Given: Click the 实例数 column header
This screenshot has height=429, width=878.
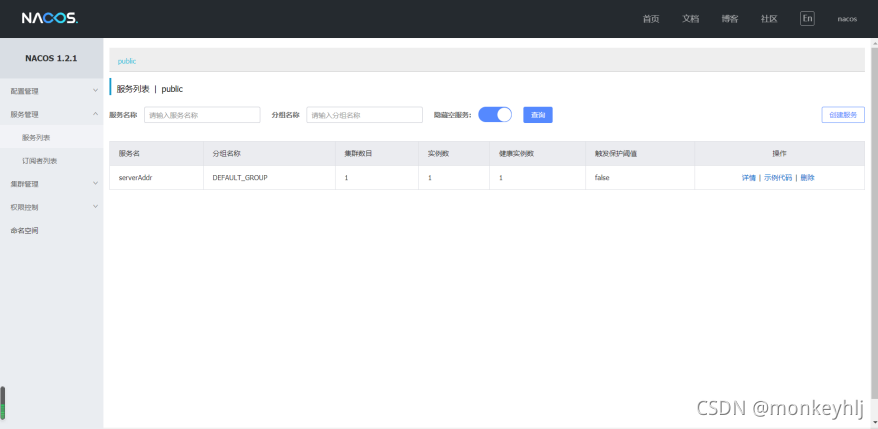Looking at the screenshot, I should point(454,153).
